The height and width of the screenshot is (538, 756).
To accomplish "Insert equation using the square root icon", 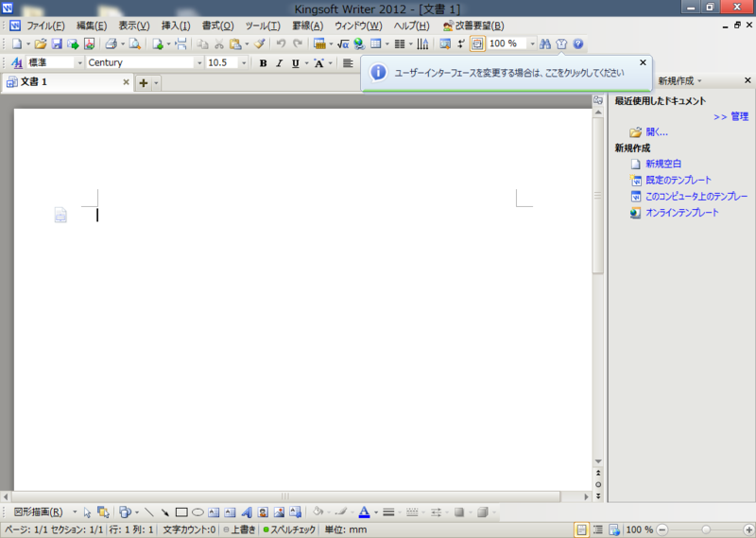I will (343, 43).
